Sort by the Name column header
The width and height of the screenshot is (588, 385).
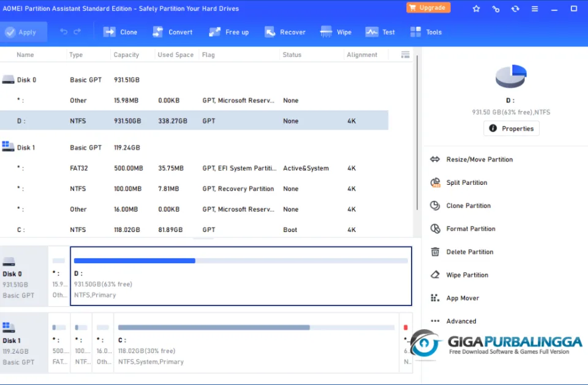click(25, 54)
